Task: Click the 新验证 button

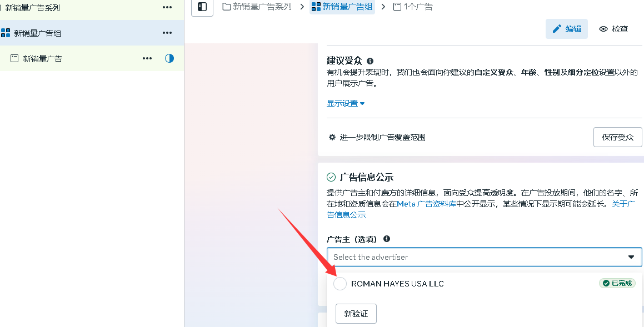Action: (x=356, y=314)
